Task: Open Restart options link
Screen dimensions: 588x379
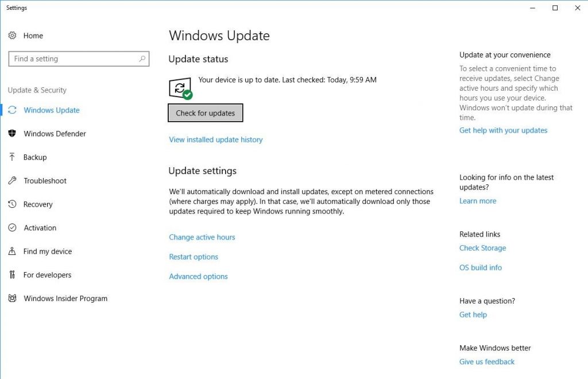Action: click(x=194, y=257)
